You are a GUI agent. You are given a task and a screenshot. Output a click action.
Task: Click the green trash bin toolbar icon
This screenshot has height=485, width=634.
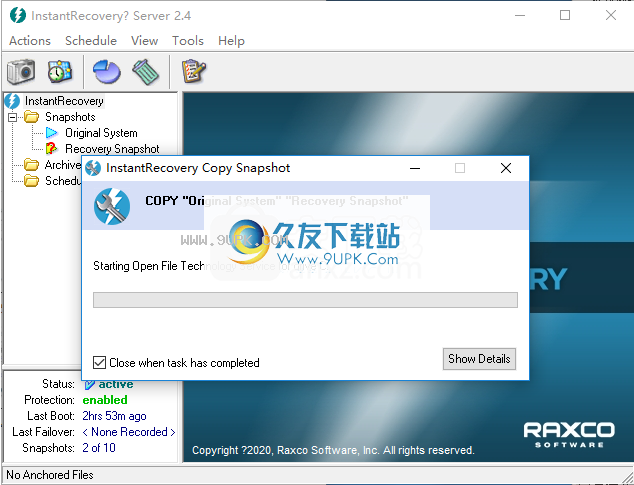pos(146,72)
